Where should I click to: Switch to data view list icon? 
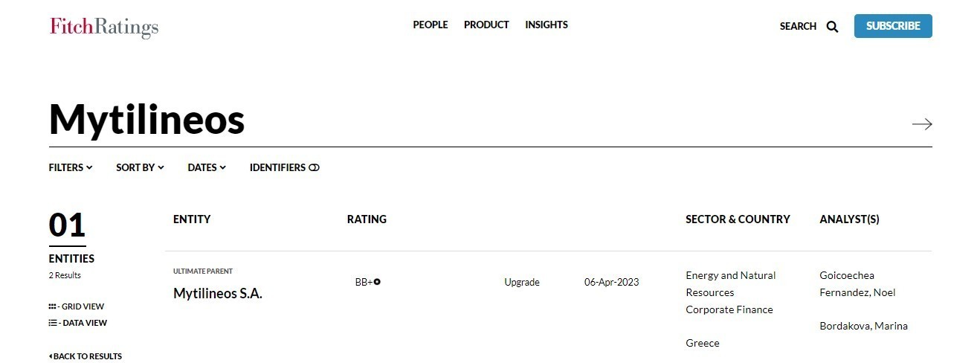[53, 323]
